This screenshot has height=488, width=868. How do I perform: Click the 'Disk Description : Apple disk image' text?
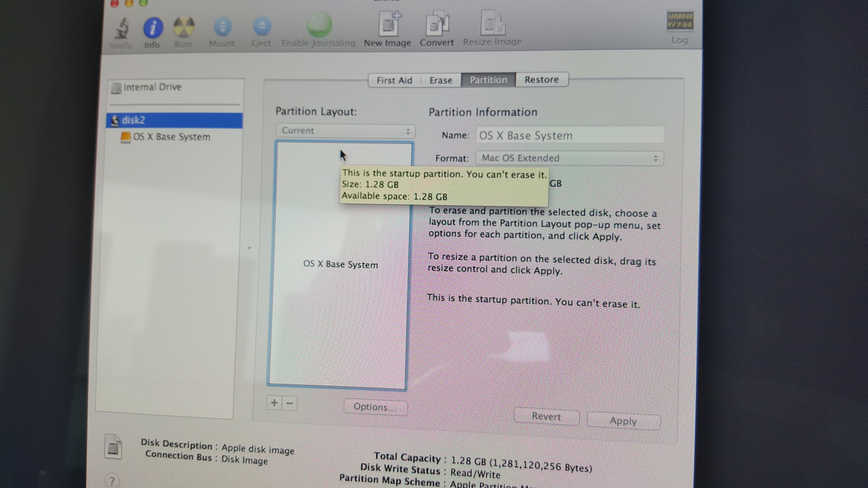pyautogui.click(x=218, y=446)
